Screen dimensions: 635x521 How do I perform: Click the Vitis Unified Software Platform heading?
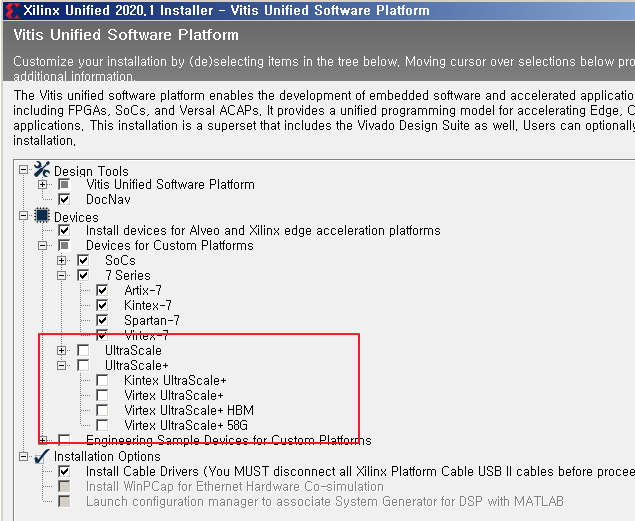126,35
